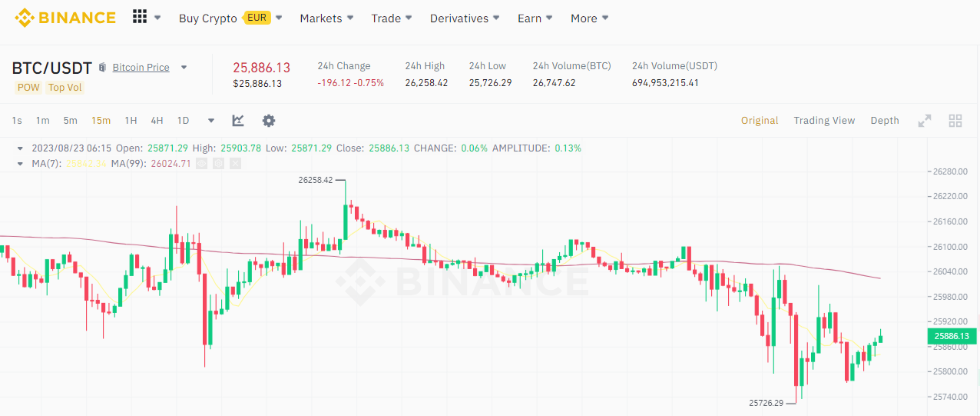Open the More menu
The height and width of the screenshot is (416, 980).
pos(589,18)
